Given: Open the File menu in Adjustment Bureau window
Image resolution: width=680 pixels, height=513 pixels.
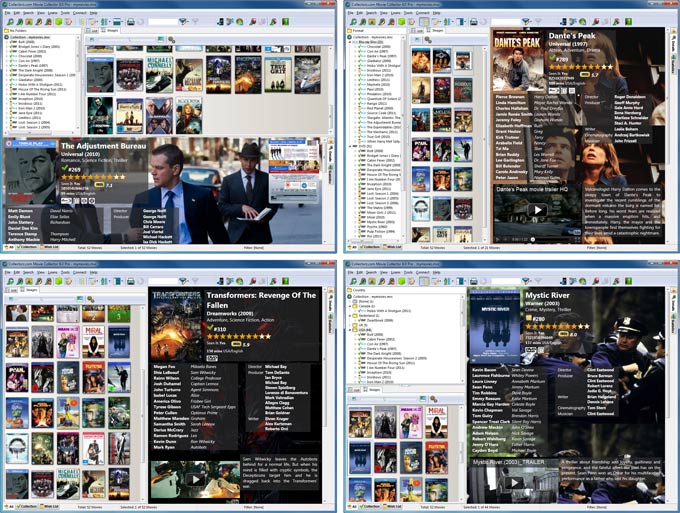Looking at the screenshot, I should tap(6, 12).
